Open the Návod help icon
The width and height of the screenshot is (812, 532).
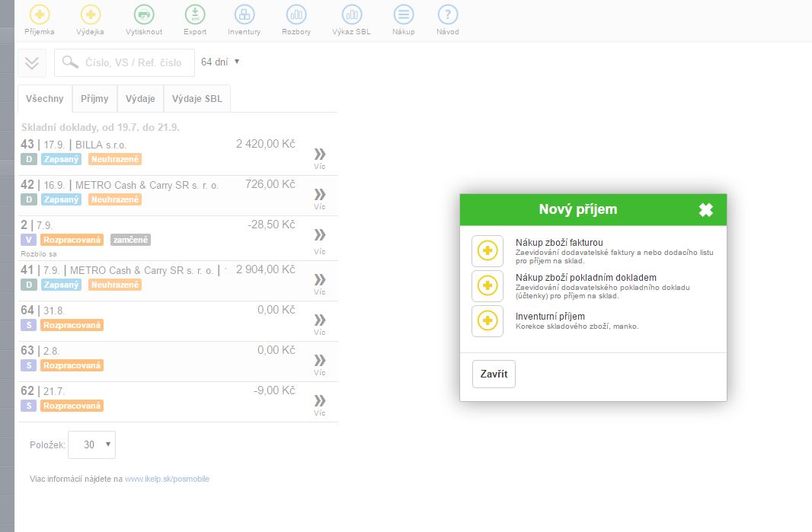pos(447,14)
